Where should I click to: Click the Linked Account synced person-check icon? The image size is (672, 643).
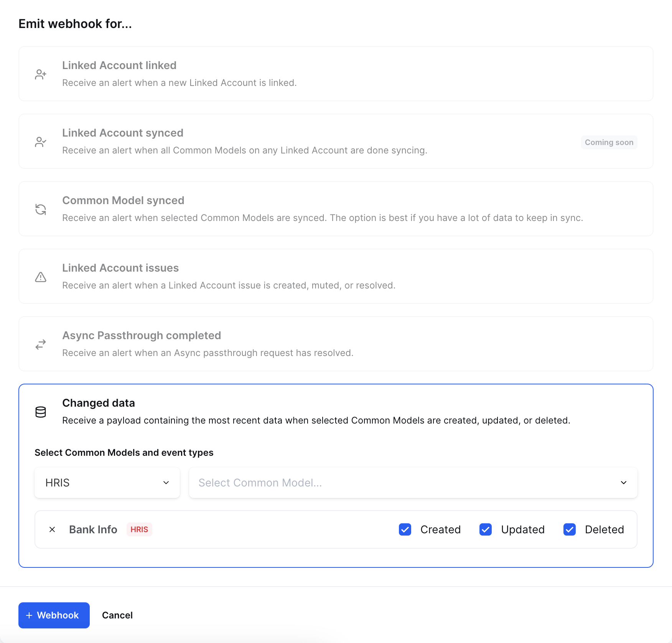41,142
